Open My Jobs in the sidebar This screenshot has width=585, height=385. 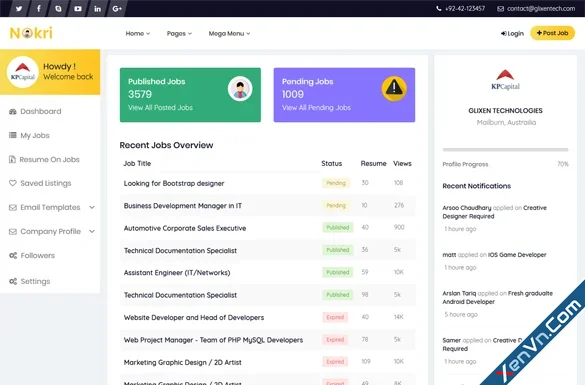pos(35,135)
